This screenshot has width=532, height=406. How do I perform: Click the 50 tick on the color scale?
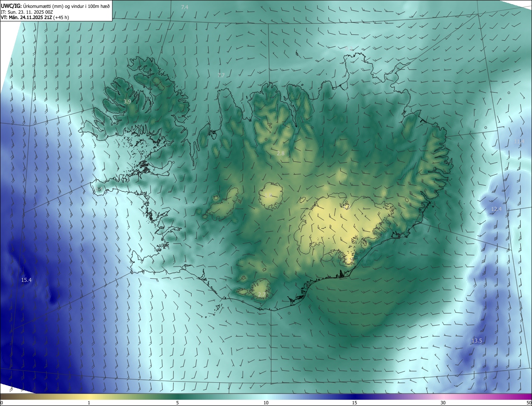coord(529,403)
